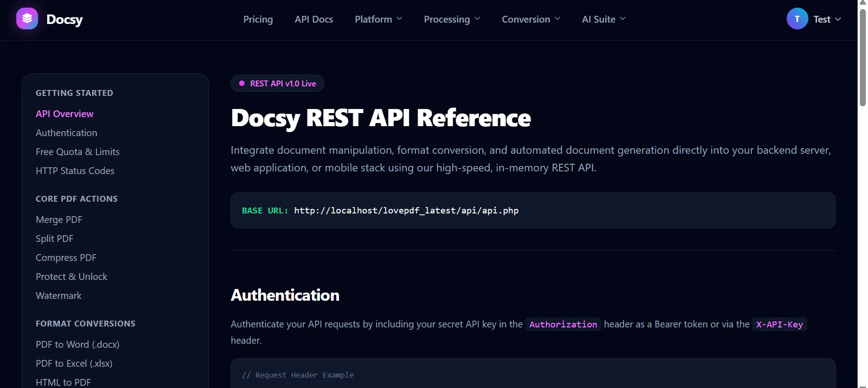This screenshot has width=868, height=388.
Task: Go to API Docs in the navbar
Action: click(x=314, y=19)
